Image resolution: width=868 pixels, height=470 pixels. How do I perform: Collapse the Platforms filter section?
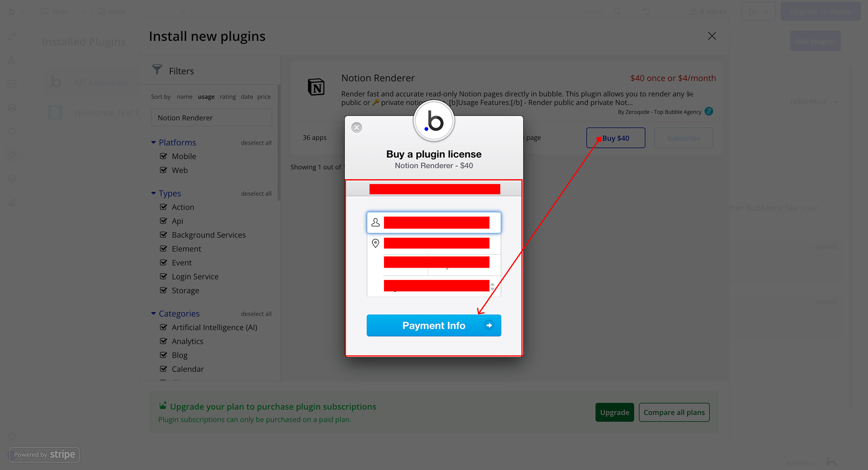pos(153,143)
